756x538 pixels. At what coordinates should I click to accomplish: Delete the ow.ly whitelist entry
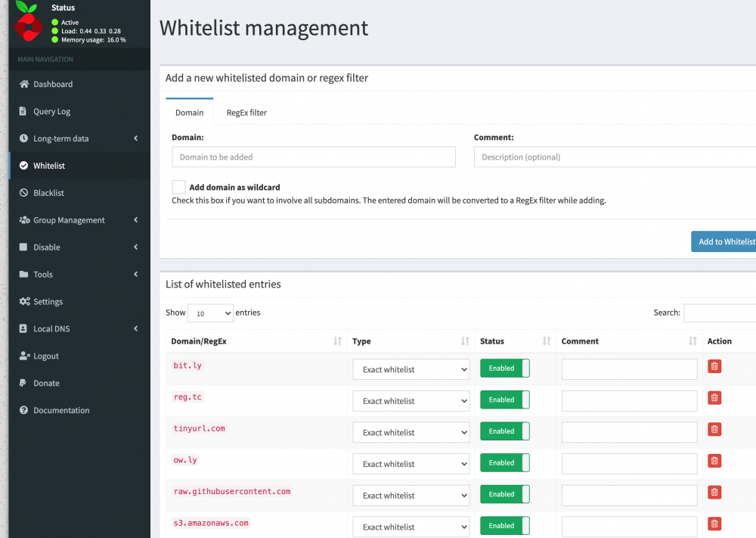(714, 461)
